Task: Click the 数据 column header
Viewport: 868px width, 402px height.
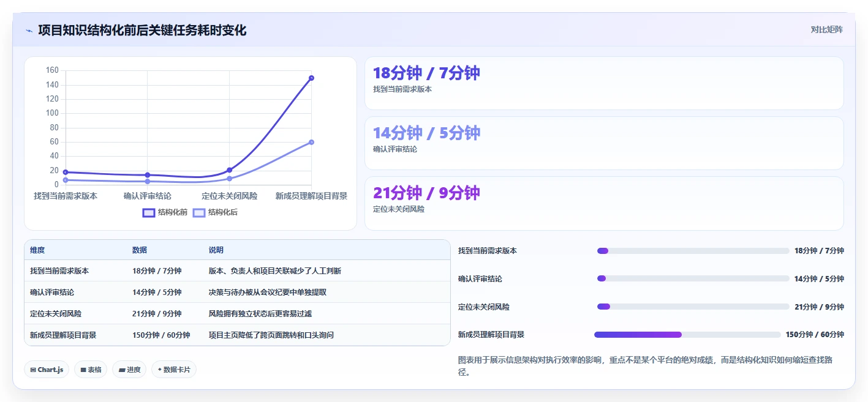Action: coord(140,250)
